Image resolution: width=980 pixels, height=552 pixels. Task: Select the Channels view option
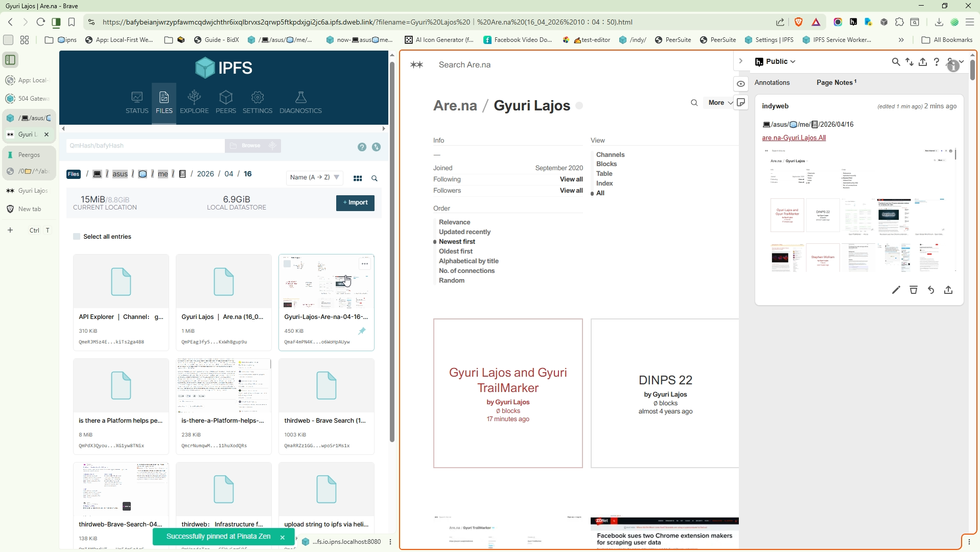point(610,155)
